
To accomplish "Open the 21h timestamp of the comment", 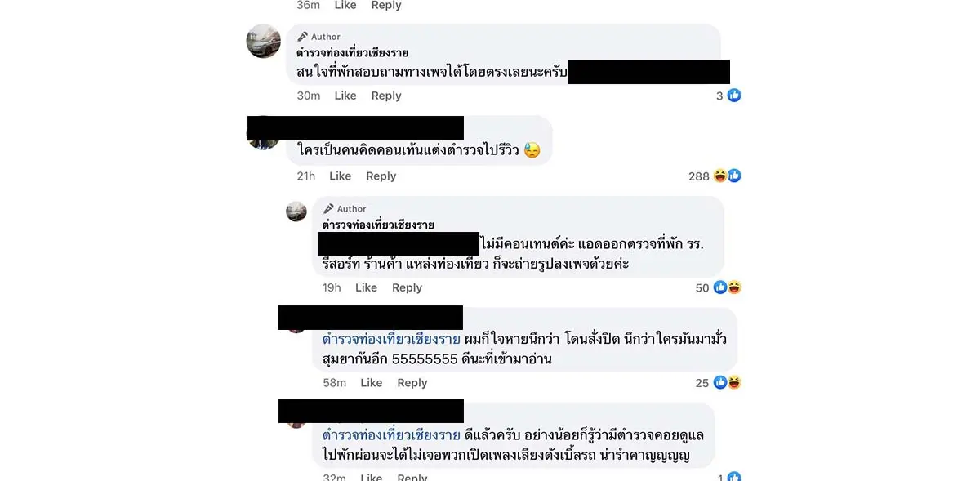I will click(x=306, y=176).
